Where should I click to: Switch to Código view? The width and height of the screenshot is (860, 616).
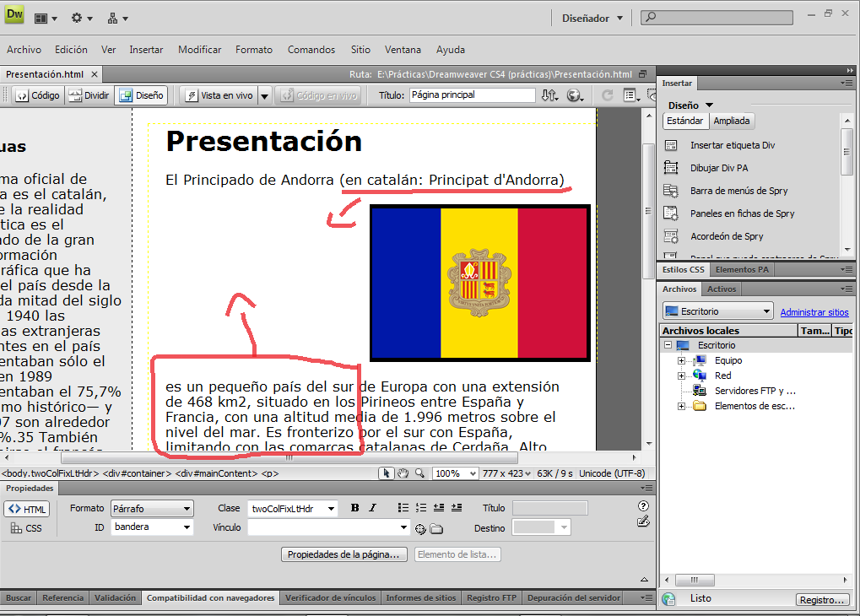point(37,95)
